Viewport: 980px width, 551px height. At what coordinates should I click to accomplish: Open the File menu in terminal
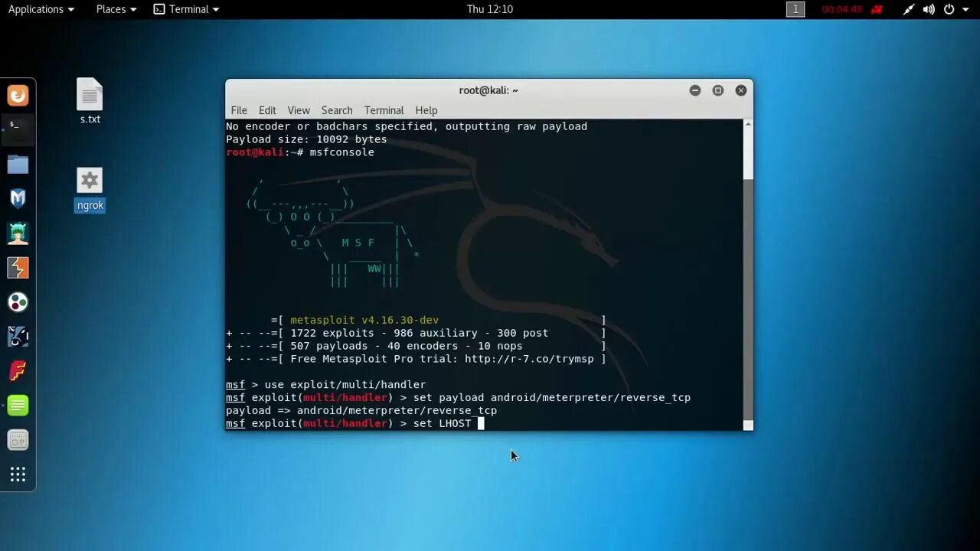[x=239, y=110]
